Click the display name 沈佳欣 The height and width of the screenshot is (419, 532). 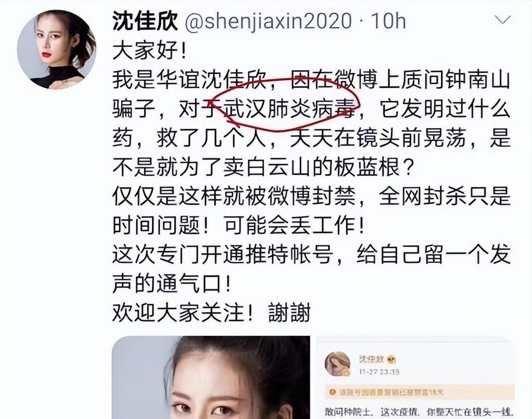click(x=145, y=21)
